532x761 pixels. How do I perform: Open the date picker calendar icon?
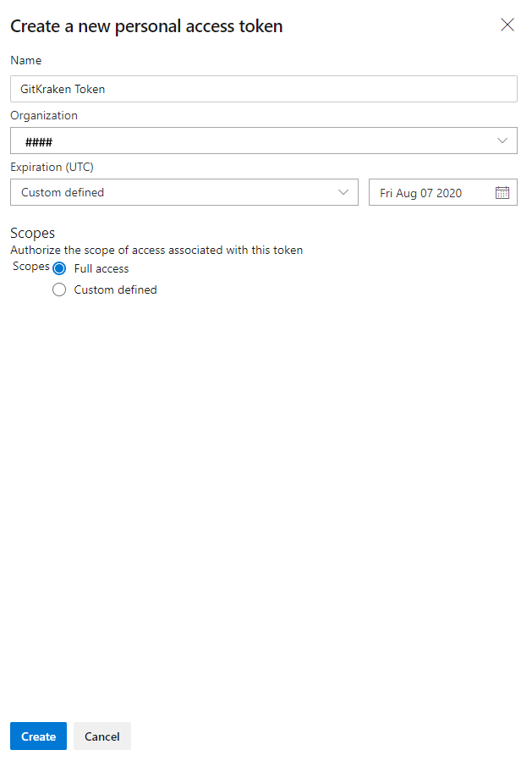click(502, 192)
